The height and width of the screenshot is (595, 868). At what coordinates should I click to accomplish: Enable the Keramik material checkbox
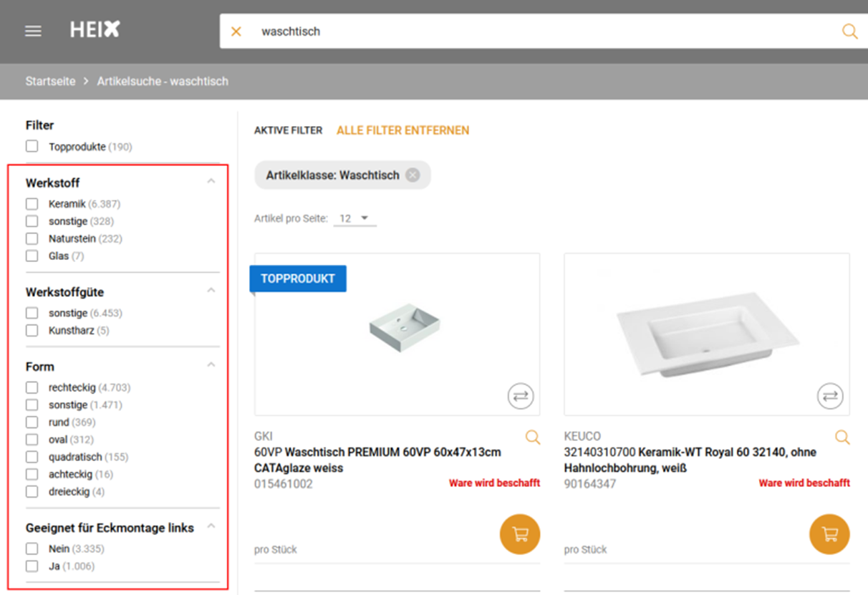tap(32, 204)
